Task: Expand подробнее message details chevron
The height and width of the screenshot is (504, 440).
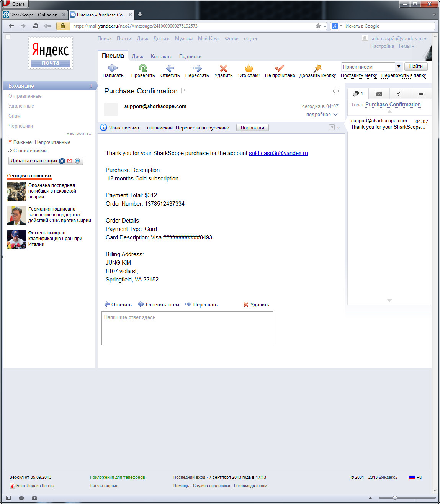Action: pyautogui.click(x=335, y=115)
